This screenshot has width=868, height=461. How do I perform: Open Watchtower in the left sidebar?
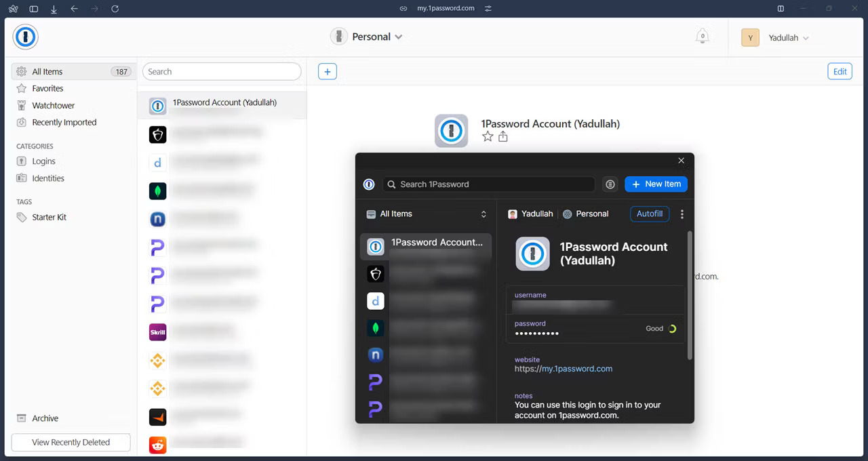(52, 105)
